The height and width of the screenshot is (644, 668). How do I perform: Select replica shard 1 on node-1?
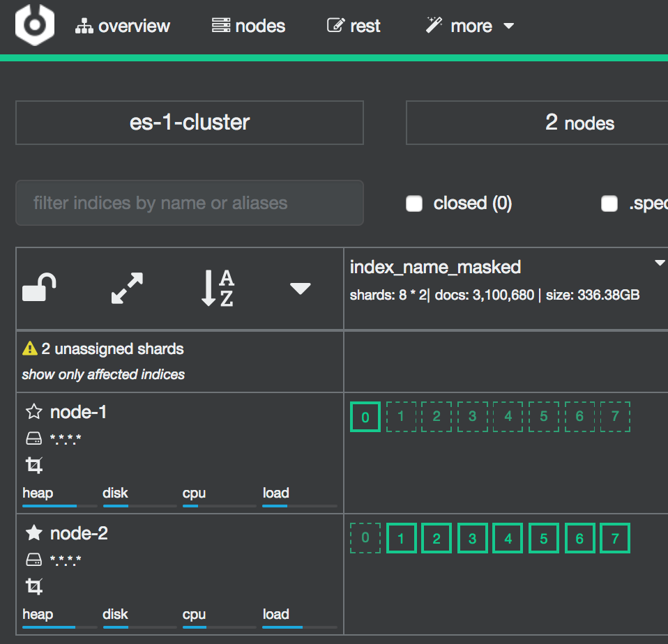click(x=401, y=417)
